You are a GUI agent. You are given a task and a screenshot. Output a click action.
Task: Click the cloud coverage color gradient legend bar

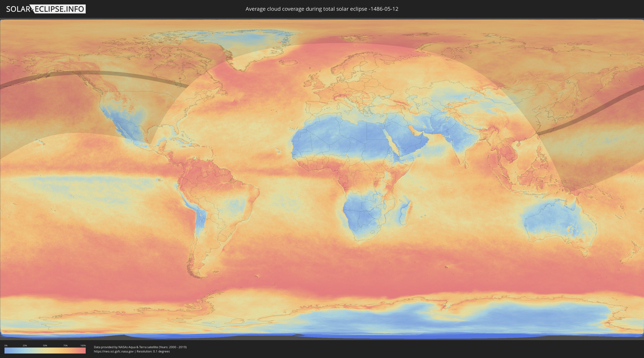45,350
